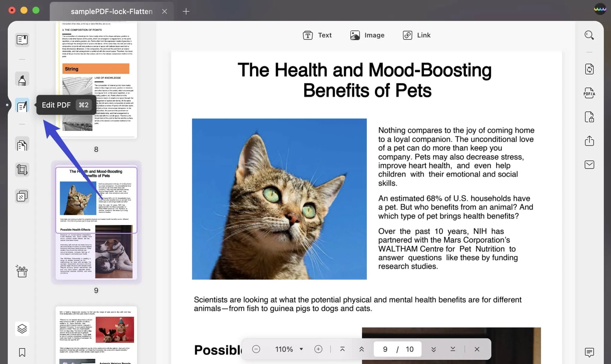Expand the zoom level dropdown
The image size is (611, 364).
[x=301, y=349]
